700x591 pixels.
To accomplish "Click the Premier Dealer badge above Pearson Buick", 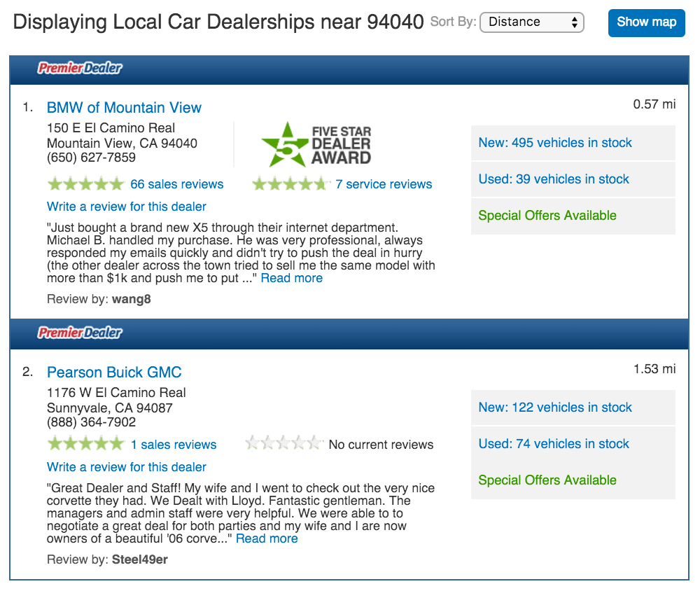I will (x=80, y=333).
